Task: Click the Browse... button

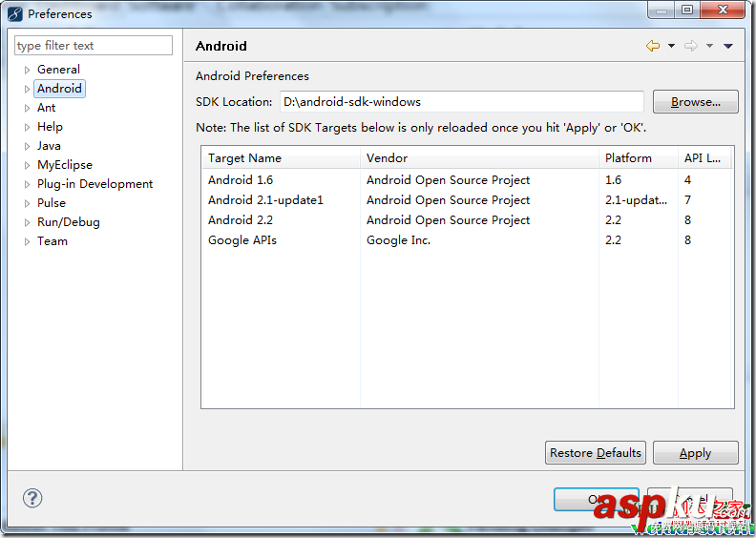Action: pyautogui.click(x=695, y=102)
